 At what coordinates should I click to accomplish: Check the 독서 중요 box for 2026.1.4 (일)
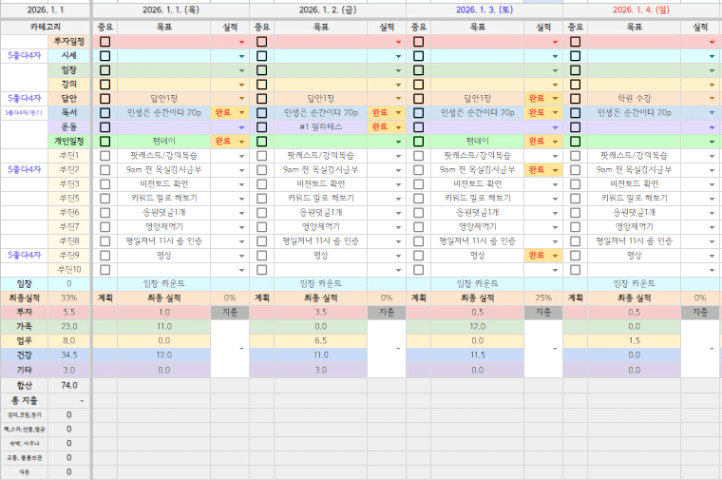575,113
